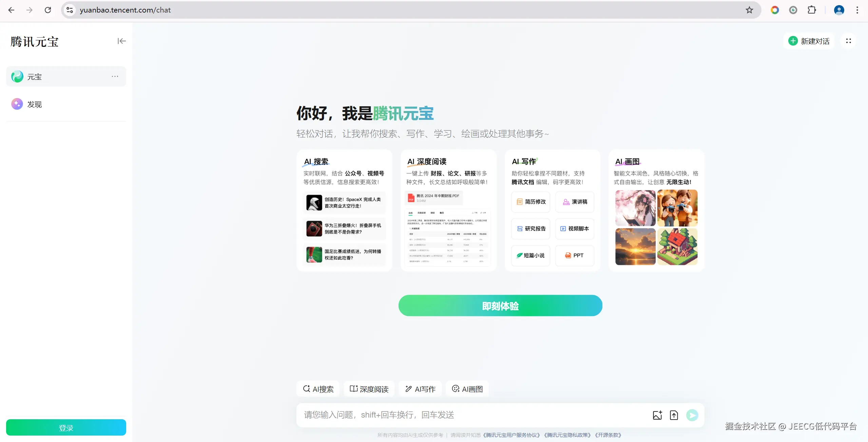Select the 发现 sidebar item
This screenshot has width=868, height=442.
[34, 104]
